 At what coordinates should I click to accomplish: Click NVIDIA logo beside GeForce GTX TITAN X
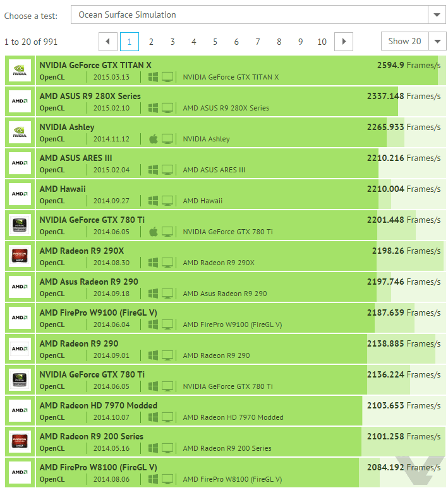(x=20, y=71)
